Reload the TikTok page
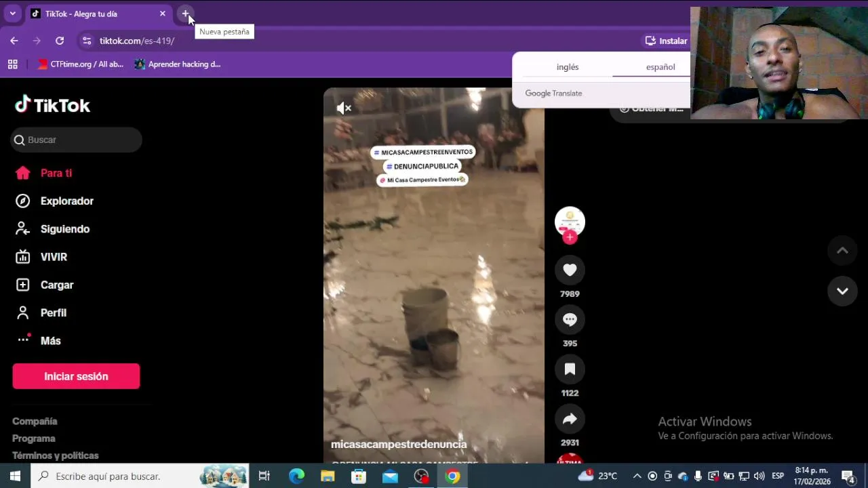Viewport: 868px width, 488px height. pos(60,41)
